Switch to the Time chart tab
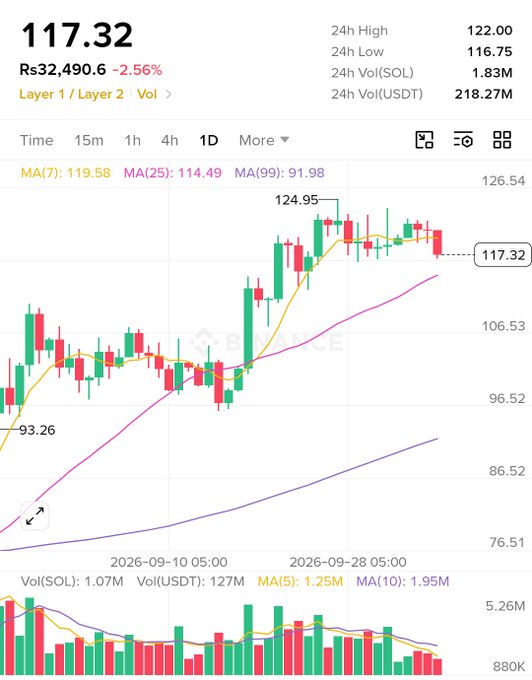This screenshot has height=680, width=532. click(x=36, y=141)
